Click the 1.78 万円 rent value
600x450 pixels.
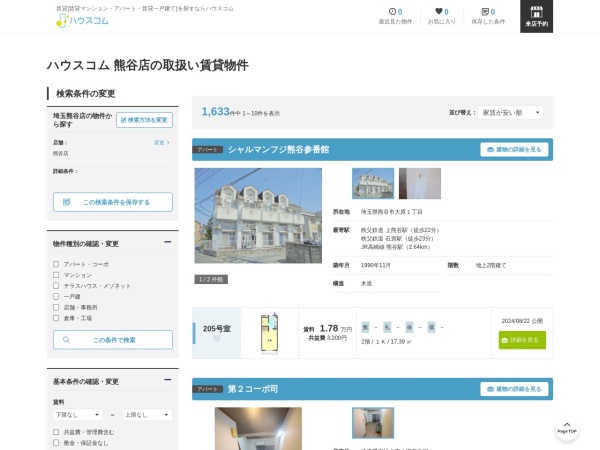(336, 328)
